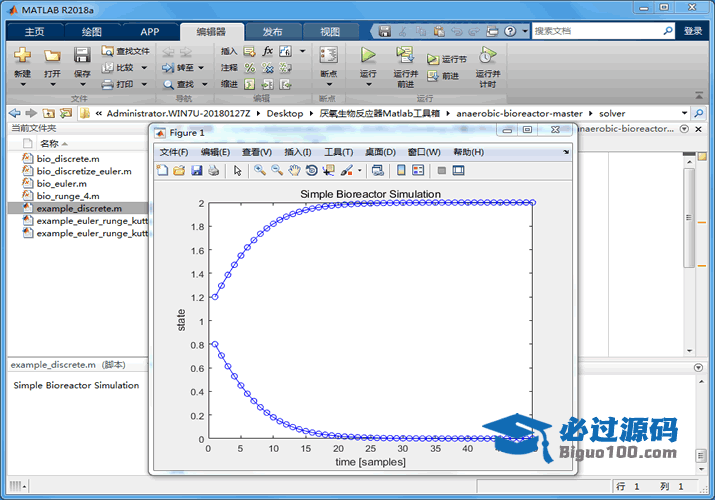
Task: Click Zoom In in Figure toolbar
Action: [260, 170]
